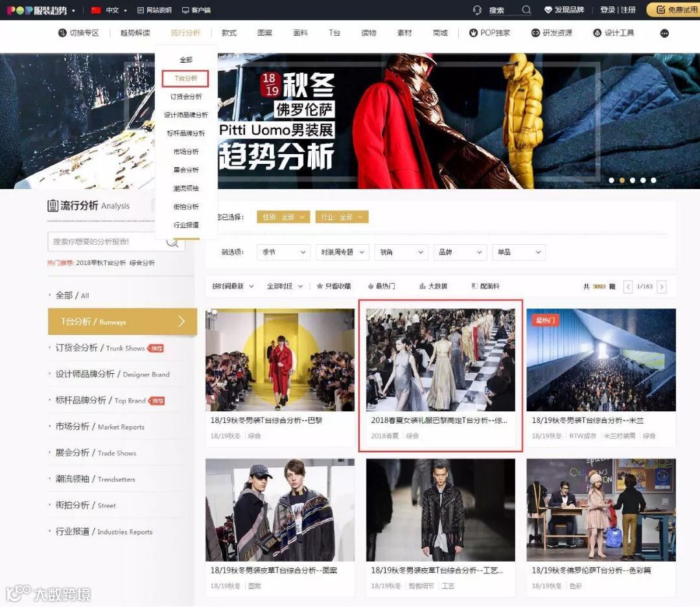This screenshot has width=700, height=607.
Task: Click 注册 link
Action: (628, 10)
